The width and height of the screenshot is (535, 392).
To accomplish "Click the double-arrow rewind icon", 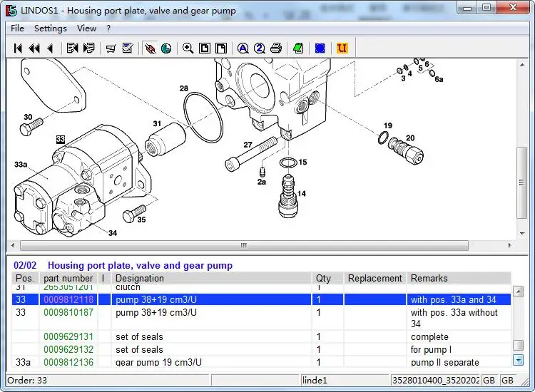I will coord(34,48).
